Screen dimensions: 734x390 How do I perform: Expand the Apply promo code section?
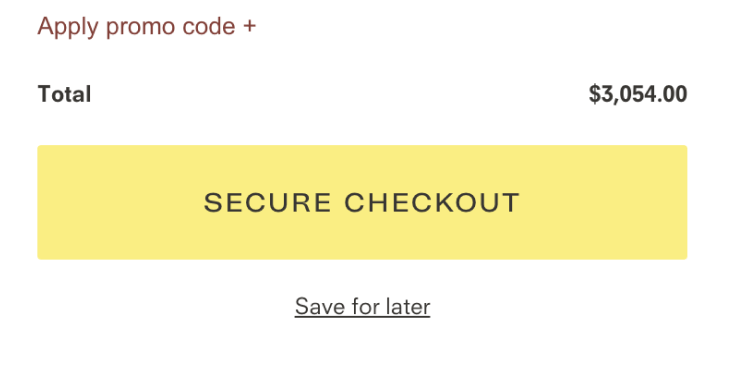point(147,26)
